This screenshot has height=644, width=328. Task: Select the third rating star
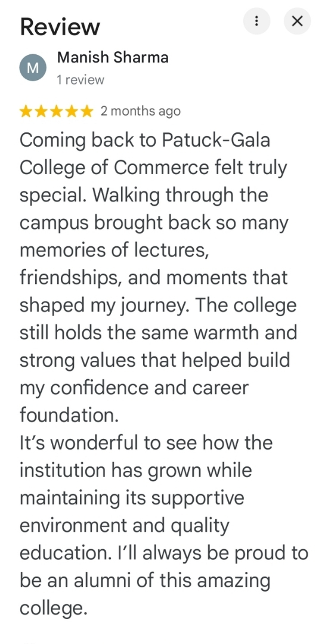57,112
